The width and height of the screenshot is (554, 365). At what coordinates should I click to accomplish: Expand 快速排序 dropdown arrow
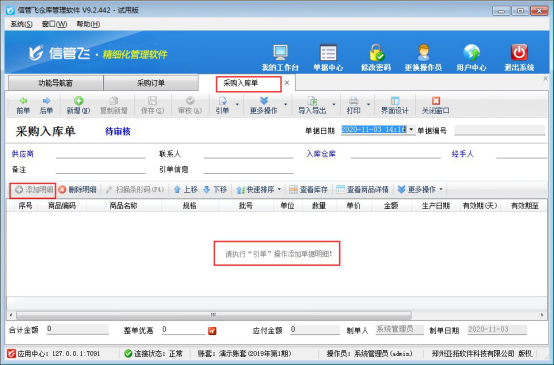[x=279, y=189]
